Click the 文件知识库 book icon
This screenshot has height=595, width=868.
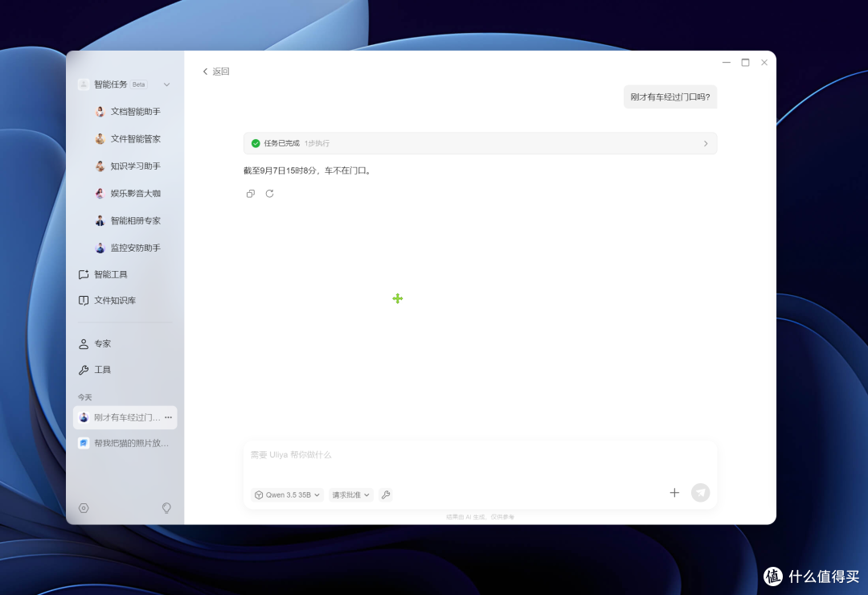point(84,300)
